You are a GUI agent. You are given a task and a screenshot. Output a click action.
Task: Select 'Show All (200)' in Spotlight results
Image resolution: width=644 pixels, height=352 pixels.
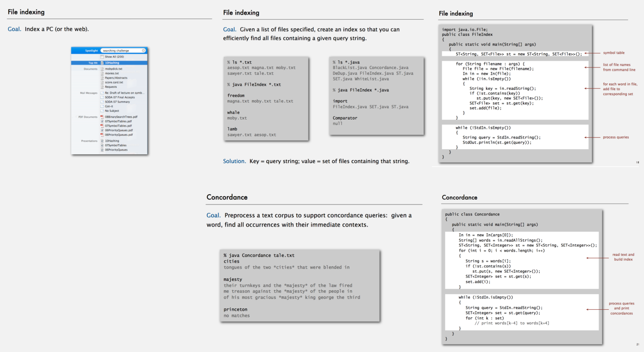(114, 57)
